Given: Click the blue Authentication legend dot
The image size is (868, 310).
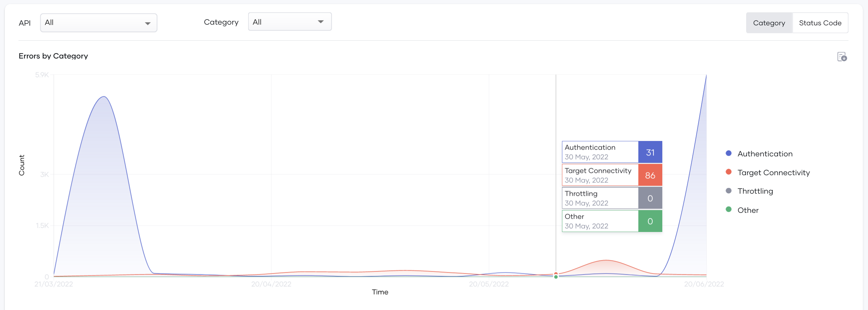Looking at the screenshot, I should click(729, 153).
